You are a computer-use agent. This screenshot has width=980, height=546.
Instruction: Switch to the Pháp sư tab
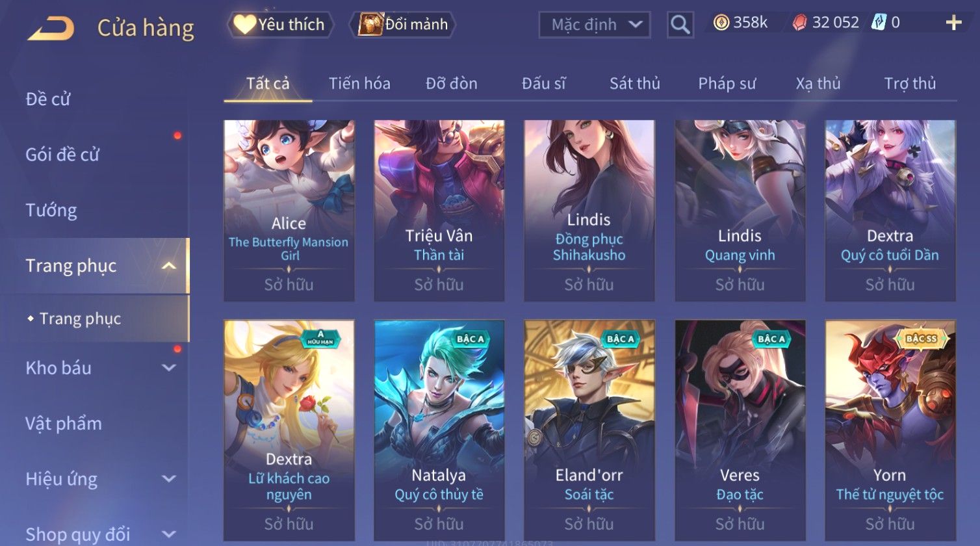pos(727,83)
